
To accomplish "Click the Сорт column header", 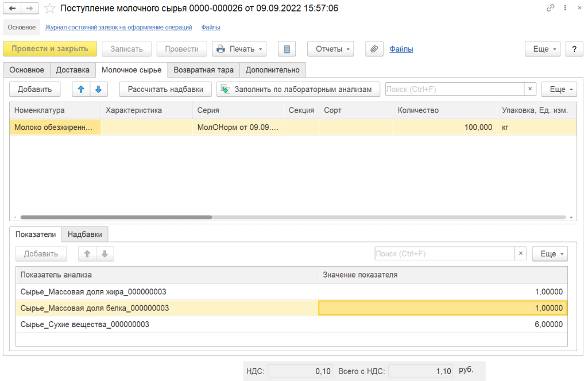I will 356,110.
